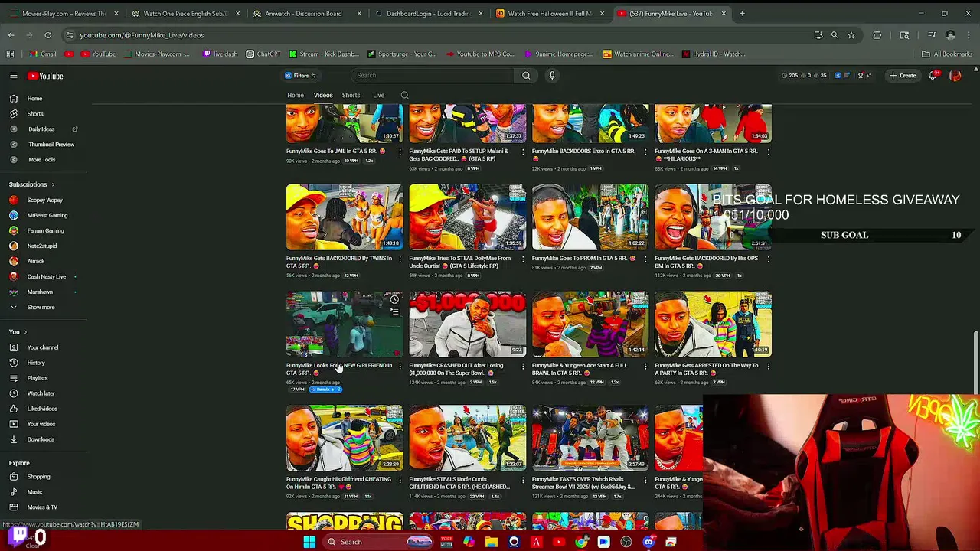Open the $1,000,000 Super Bowl video thumbnail

click(x=467, y=324)
